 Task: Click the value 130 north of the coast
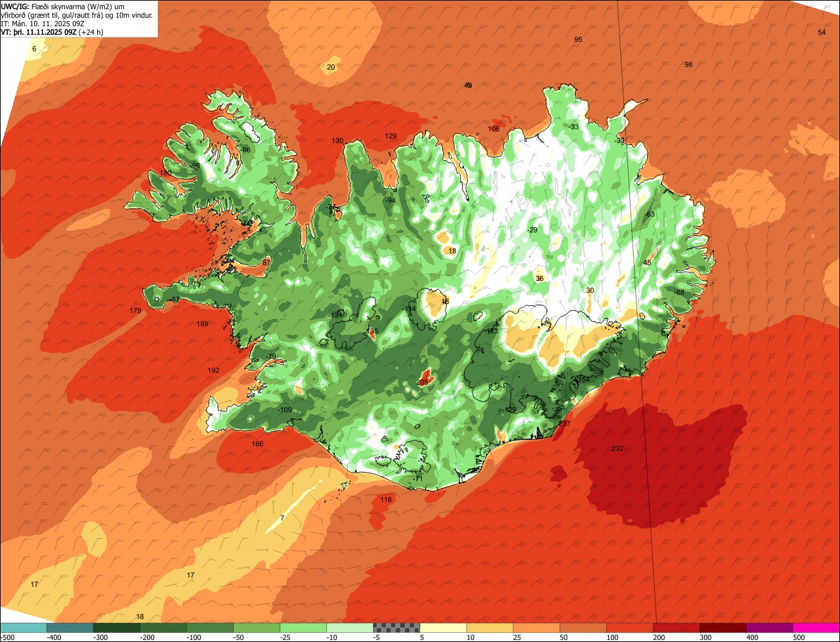pos(337,140)
